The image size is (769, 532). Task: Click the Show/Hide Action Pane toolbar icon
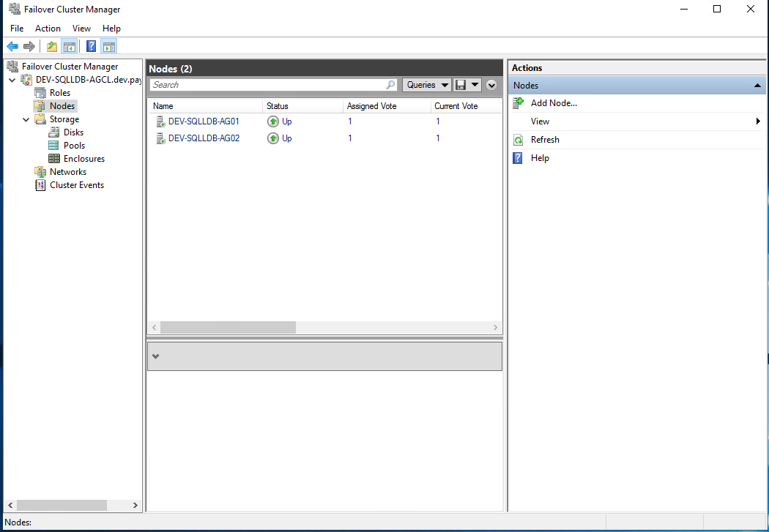point(108,45)
